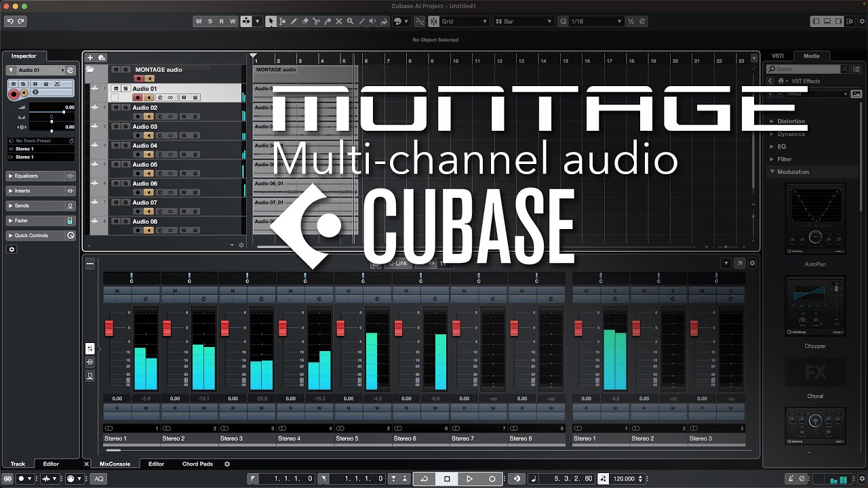The height and width of the screenshot is (488, 868).
Task: Switch to the Media tab
Action: [811, 56]
